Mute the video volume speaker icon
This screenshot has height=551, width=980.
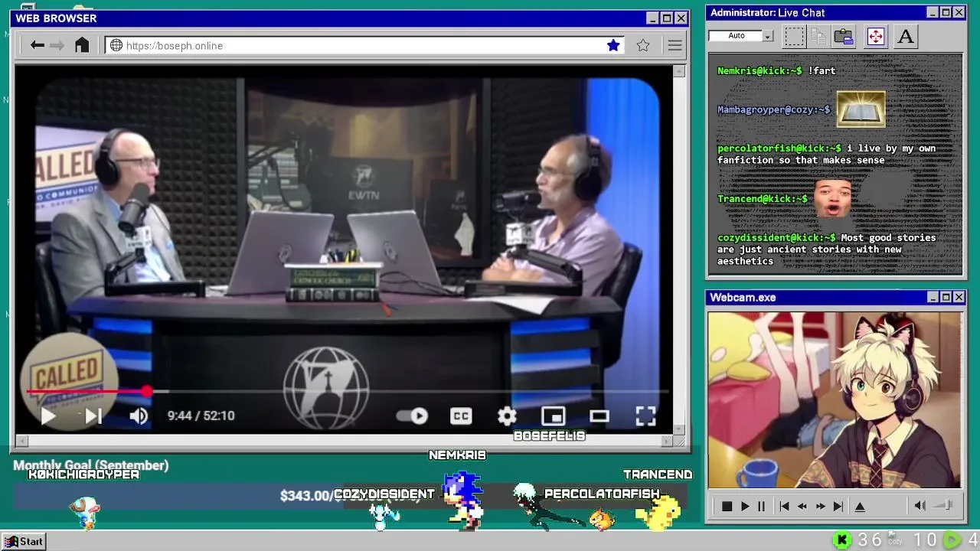click(139, 416)
